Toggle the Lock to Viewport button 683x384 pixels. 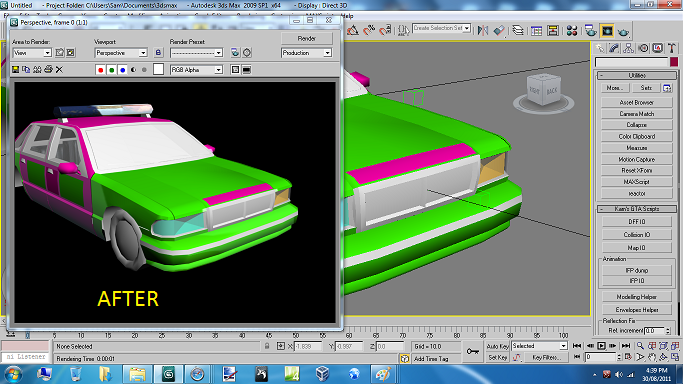pos(158,53)
